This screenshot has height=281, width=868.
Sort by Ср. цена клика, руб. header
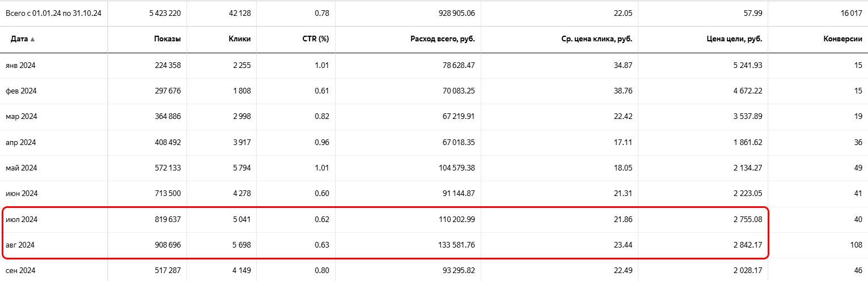(595, 39)
